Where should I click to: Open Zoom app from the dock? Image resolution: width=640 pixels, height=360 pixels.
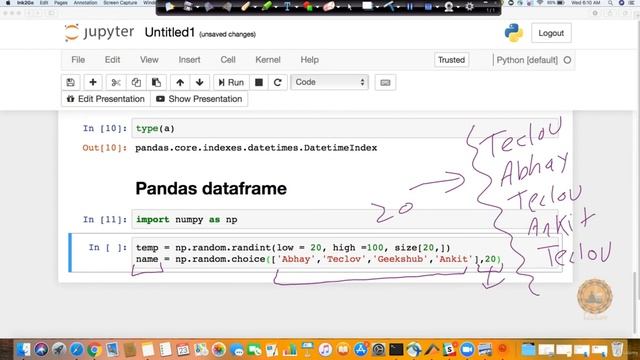tap(467, 349)
